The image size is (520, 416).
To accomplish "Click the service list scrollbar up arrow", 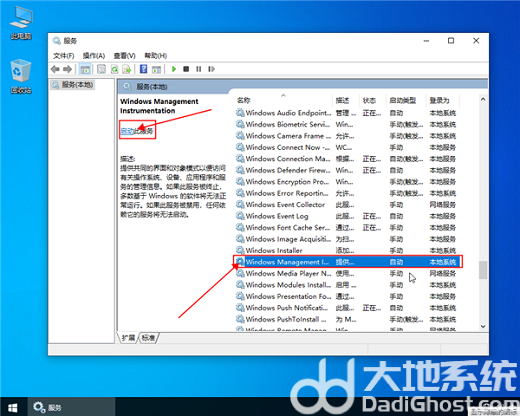I will tap(483, 99).
